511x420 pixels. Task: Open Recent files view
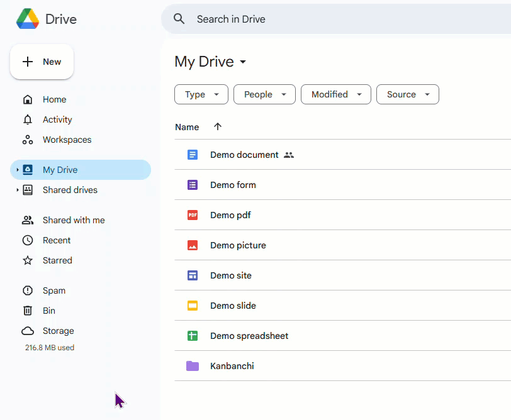click(57, 240)
